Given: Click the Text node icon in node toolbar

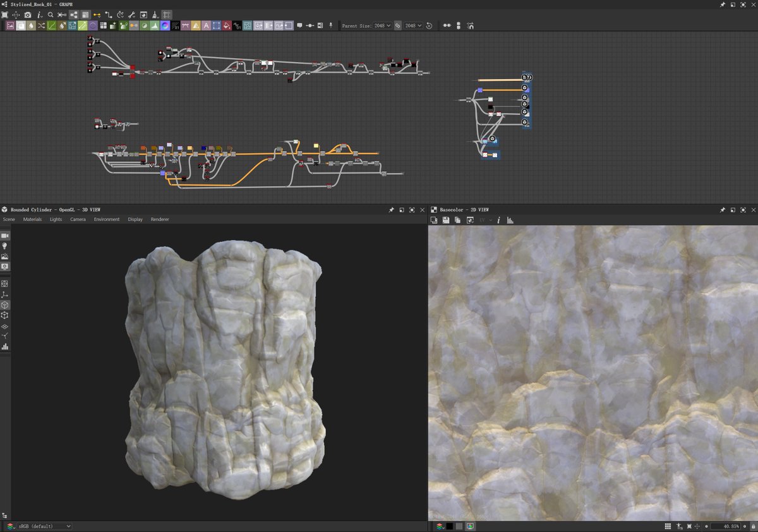Looking at the screenshot, I should click(x=206, y=26).
